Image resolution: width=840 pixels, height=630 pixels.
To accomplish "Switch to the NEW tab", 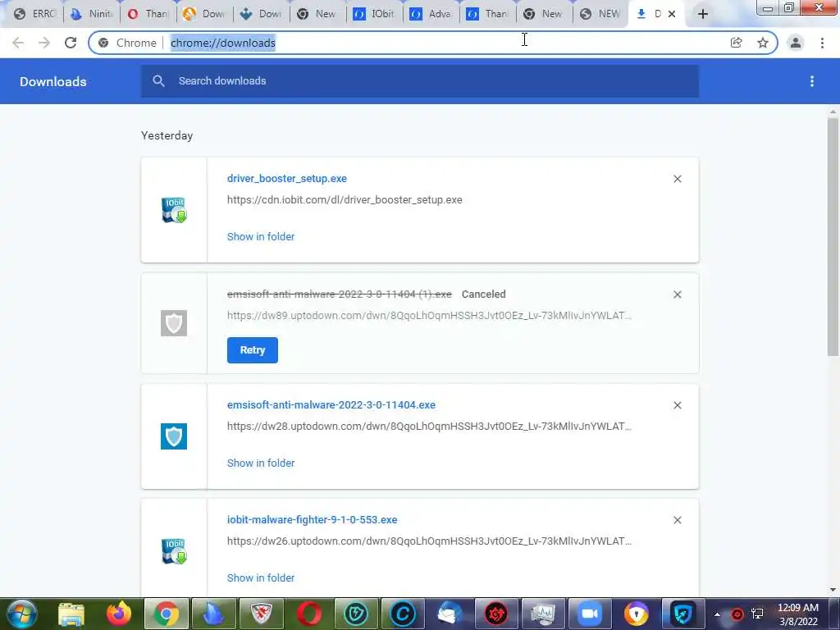I will 600,14.
